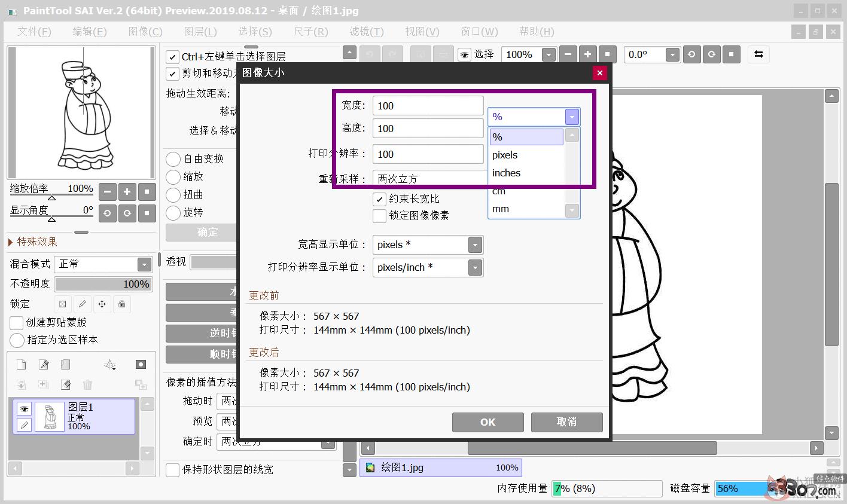Uncheck 剪切和移动 checkbox
Screen dimensions: 847x504
pos(172,74)
